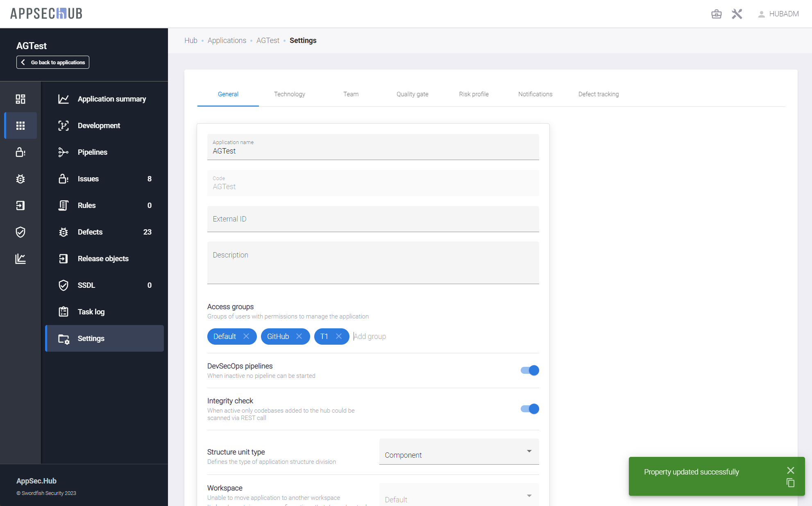Navigate to Applications breadcrumb link
Image resolution: width=812 pixels, height=506 pixels.
tap(227, 41)
